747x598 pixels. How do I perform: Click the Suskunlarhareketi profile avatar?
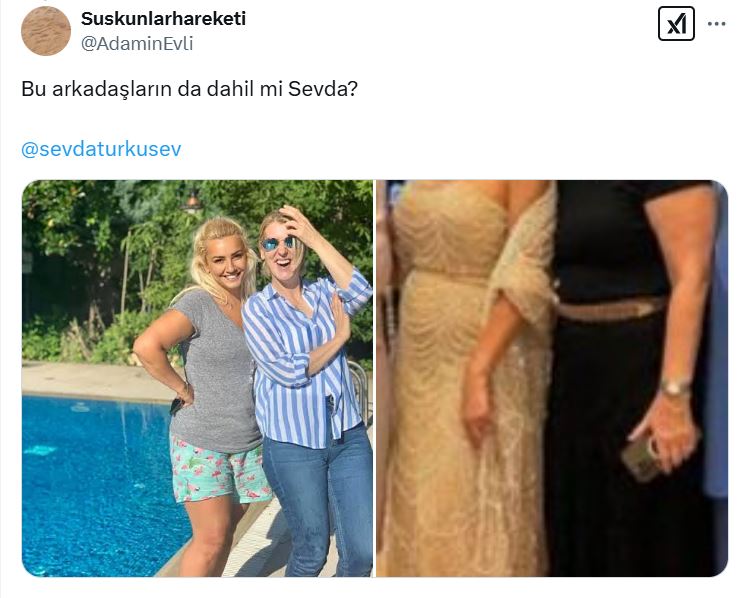(x=46, y=31)
